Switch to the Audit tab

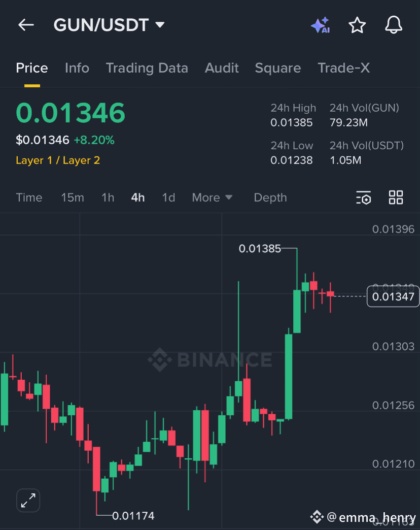[x=222, y=68]
